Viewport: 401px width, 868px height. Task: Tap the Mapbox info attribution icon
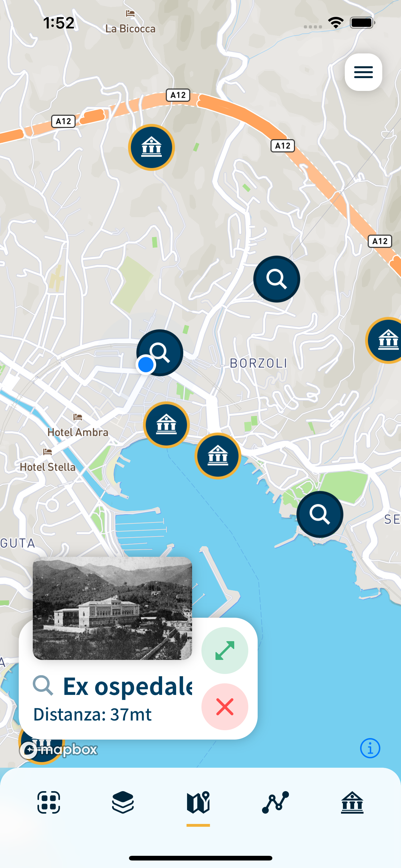370,748
